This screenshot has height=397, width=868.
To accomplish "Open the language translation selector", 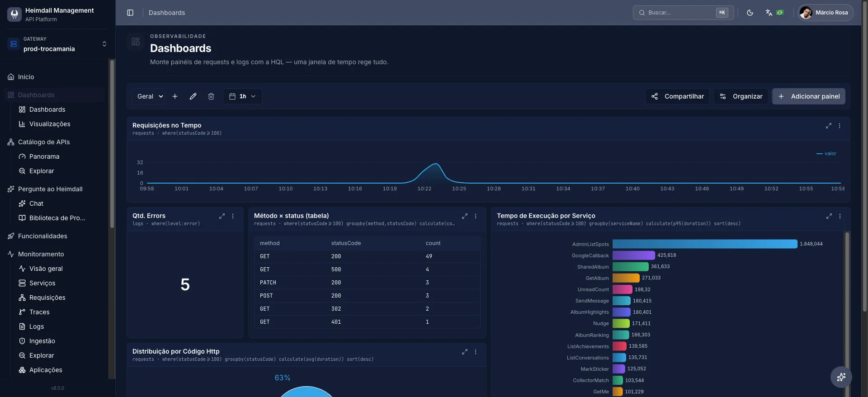I will tap(774, 13).
